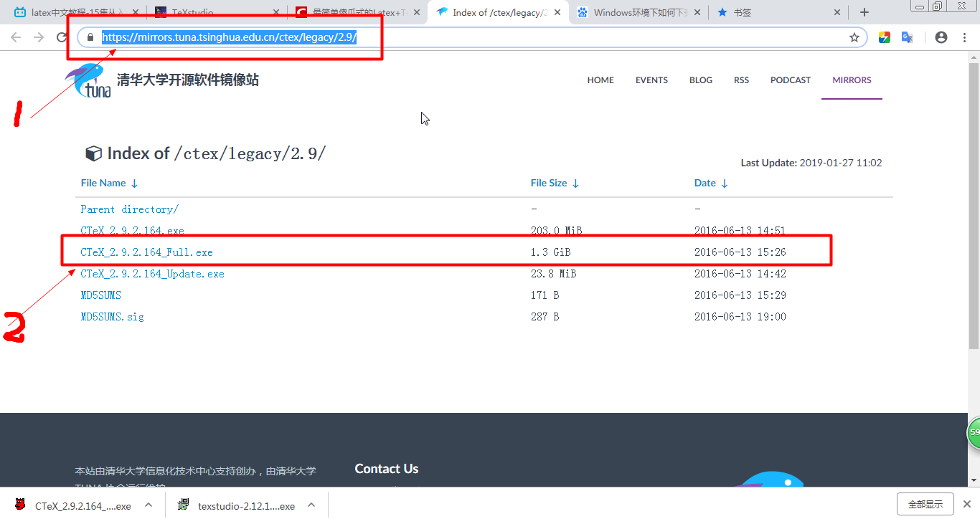
Task: Open the user profile avatar icon
Action: point(941,37)
